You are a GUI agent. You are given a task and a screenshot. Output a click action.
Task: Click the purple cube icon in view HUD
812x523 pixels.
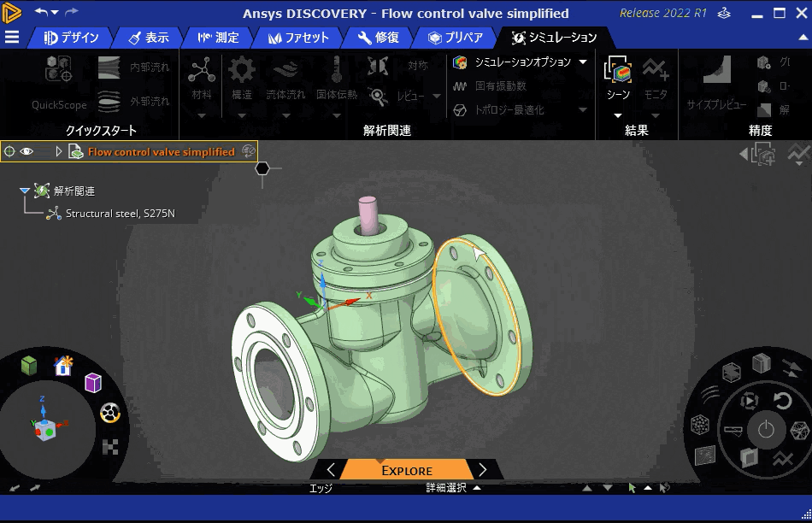pos(92,383)
